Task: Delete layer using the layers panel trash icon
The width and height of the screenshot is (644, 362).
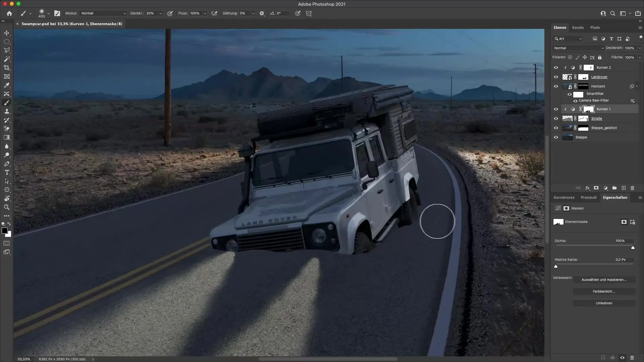Action: 632,188
